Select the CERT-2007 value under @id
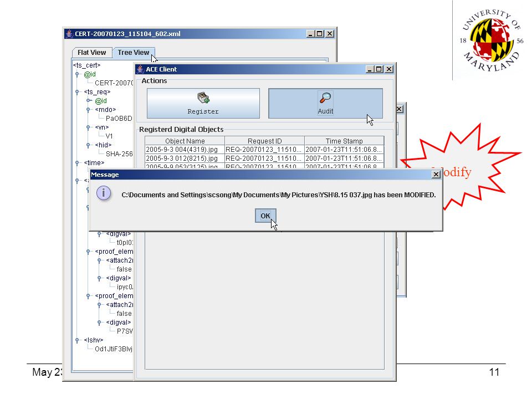The width and height of the screenshot is (532, 399). pyautogui.click(x=114, y=83)
